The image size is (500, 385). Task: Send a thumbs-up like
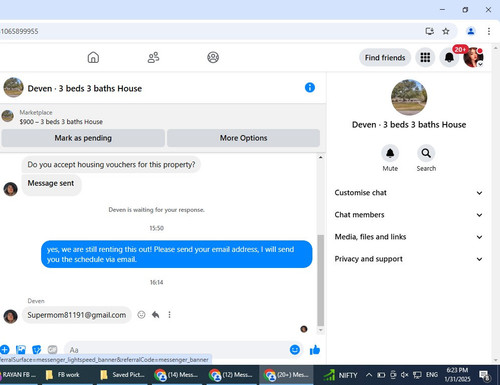(315, 350)
